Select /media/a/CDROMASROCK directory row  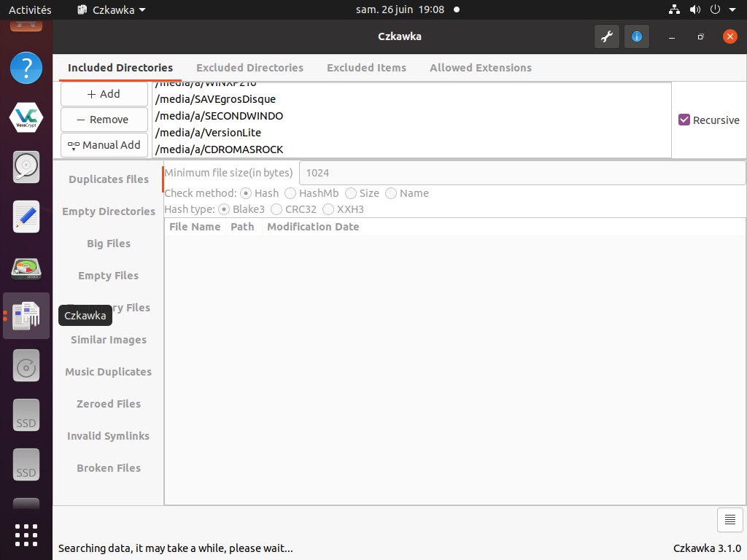click(411, 149)
